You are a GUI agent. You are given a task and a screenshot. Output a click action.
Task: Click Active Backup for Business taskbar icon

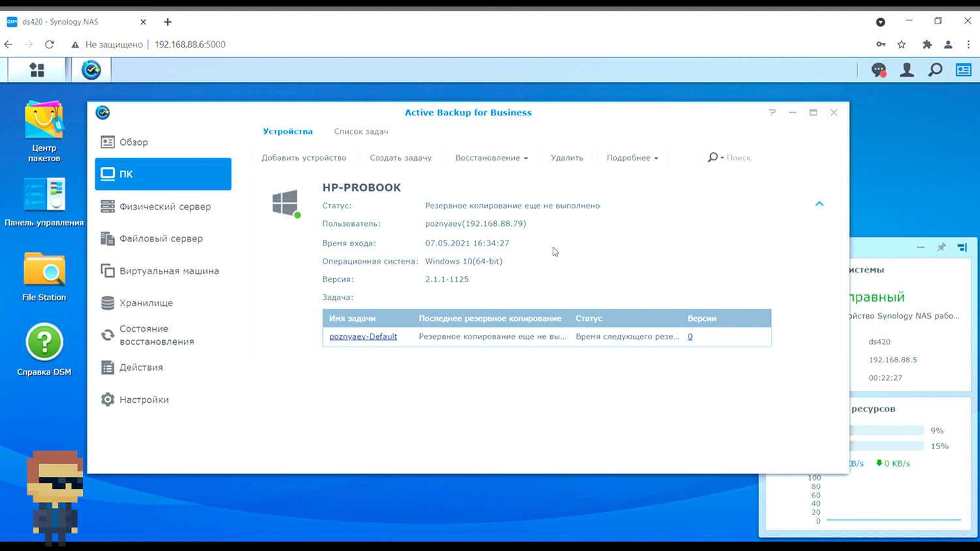click(x=91, y=70)
